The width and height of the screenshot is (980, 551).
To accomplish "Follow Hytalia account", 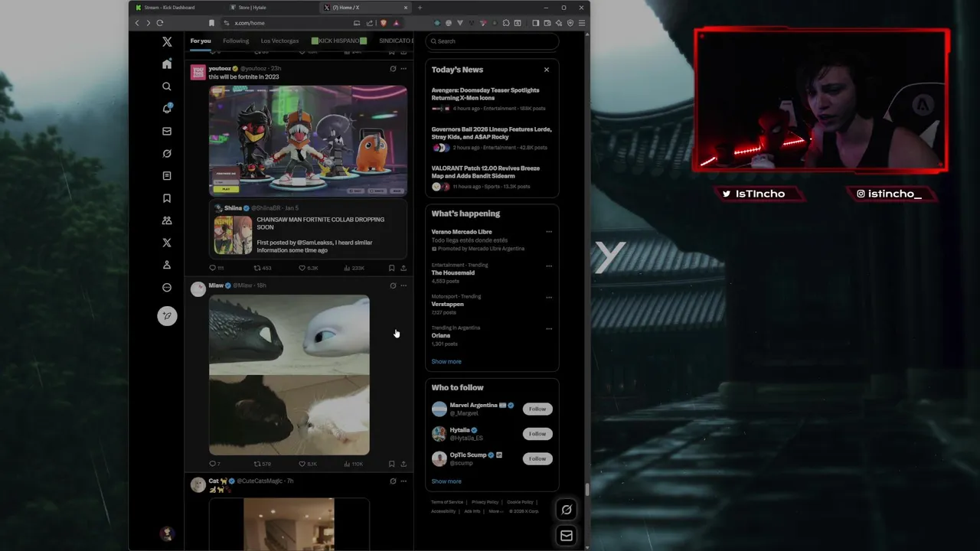I will (537, 434).
